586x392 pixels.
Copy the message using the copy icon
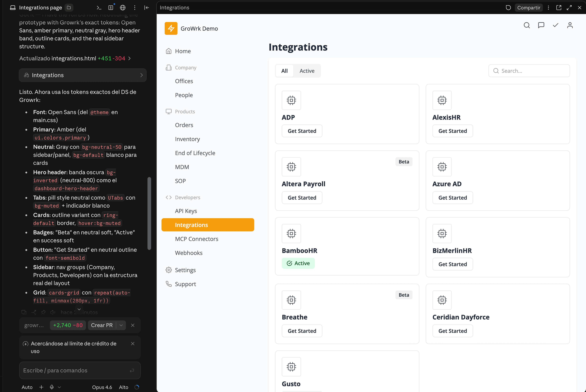point(24,312)
